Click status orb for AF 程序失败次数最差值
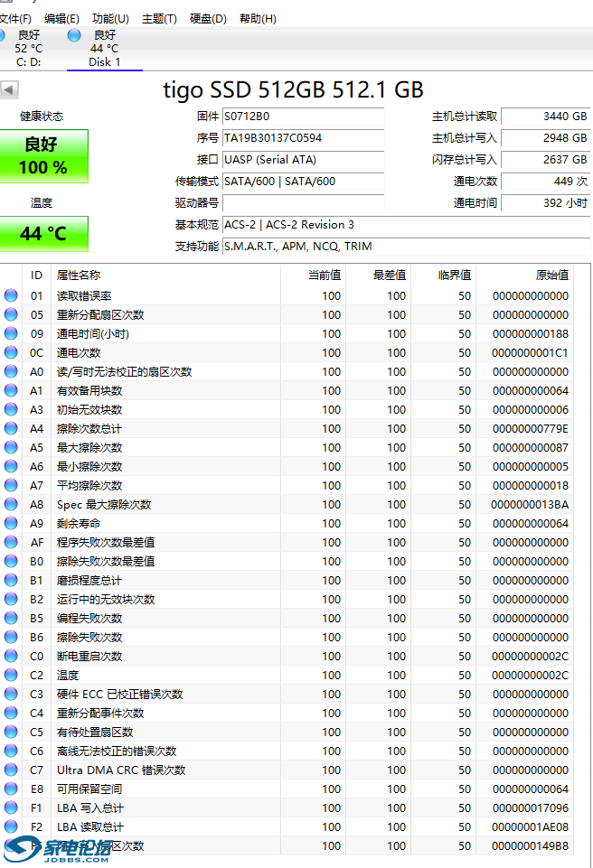593x868 pixels. pyautogui.click(x=11, y=542)
